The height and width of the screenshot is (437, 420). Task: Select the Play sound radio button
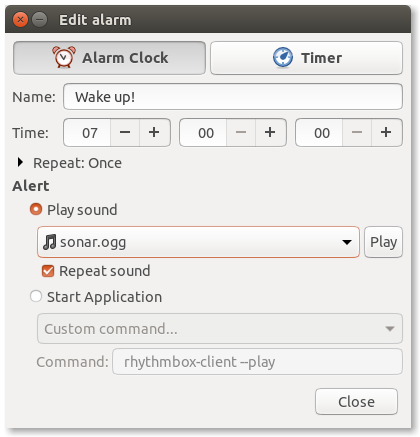coord(36,210)
